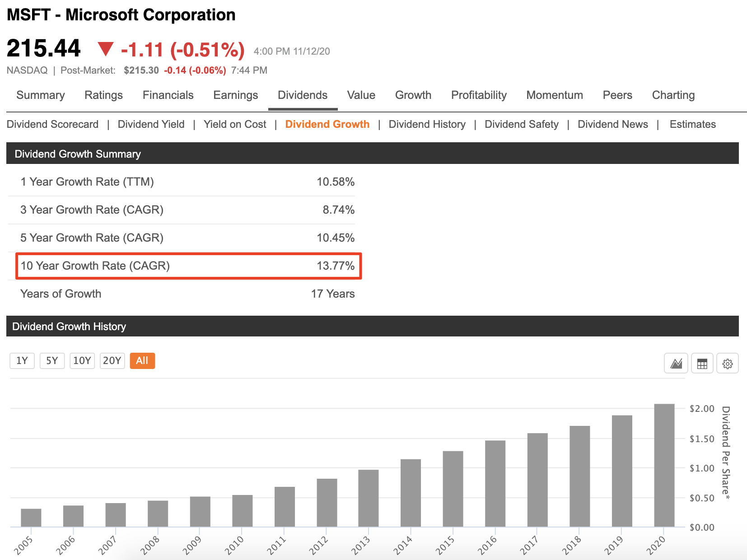Viewport: 747px width, 560px height.
Task: Go to Dividend Safety link
Action: (522, 124)
